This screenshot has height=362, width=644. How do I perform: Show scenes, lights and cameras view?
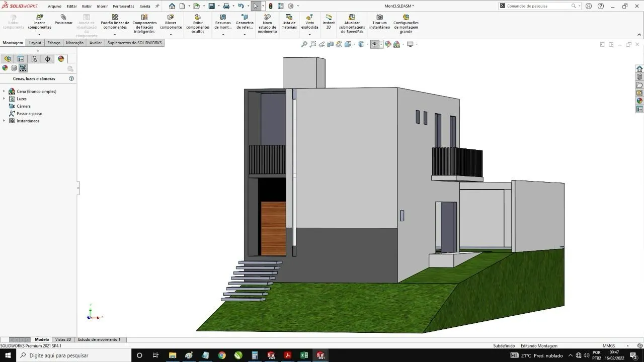[x=23, y=68]
